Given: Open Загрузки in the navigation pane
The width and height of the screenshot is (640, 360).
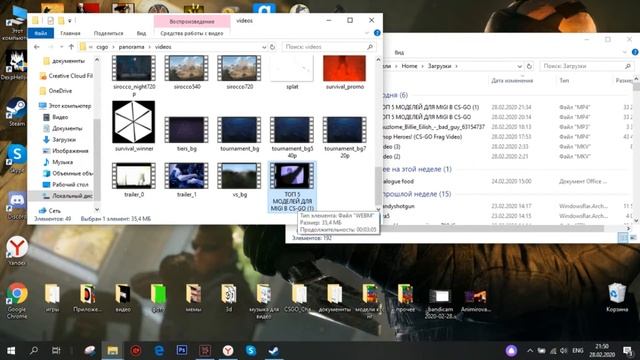Looking at the screenshot, I should tap(60, 140).
